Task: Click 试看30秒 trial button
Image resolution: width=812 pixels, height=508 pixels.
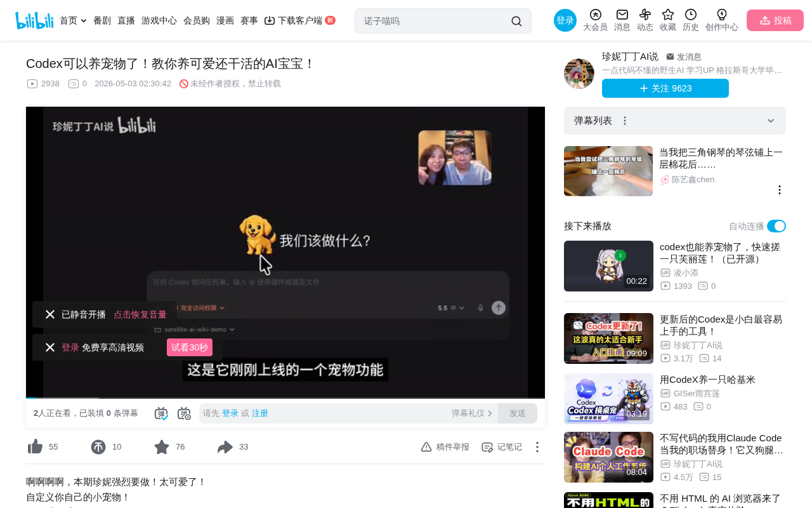Action: click(x=190, y=347)
